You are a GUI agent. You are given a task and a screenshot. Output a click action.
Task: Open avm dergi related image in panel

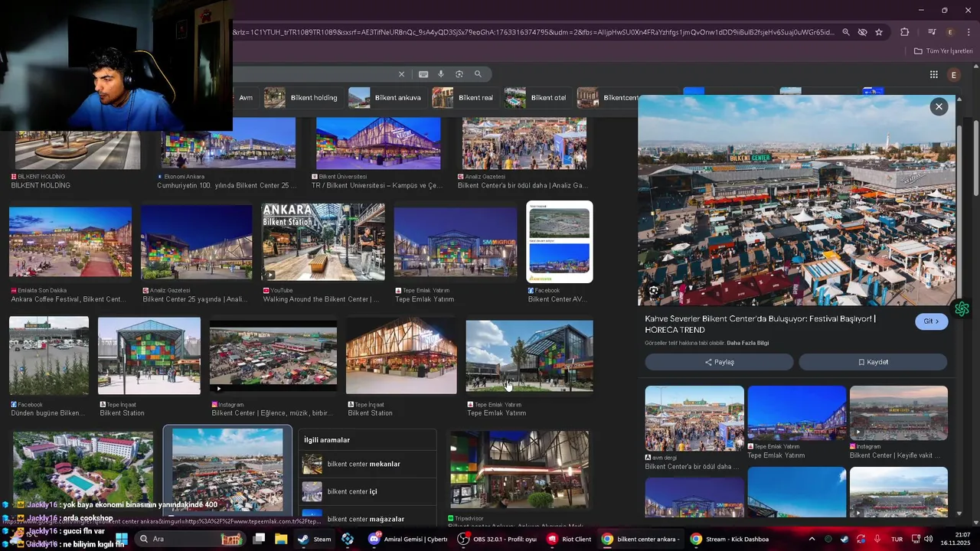[x=694, y=418]
